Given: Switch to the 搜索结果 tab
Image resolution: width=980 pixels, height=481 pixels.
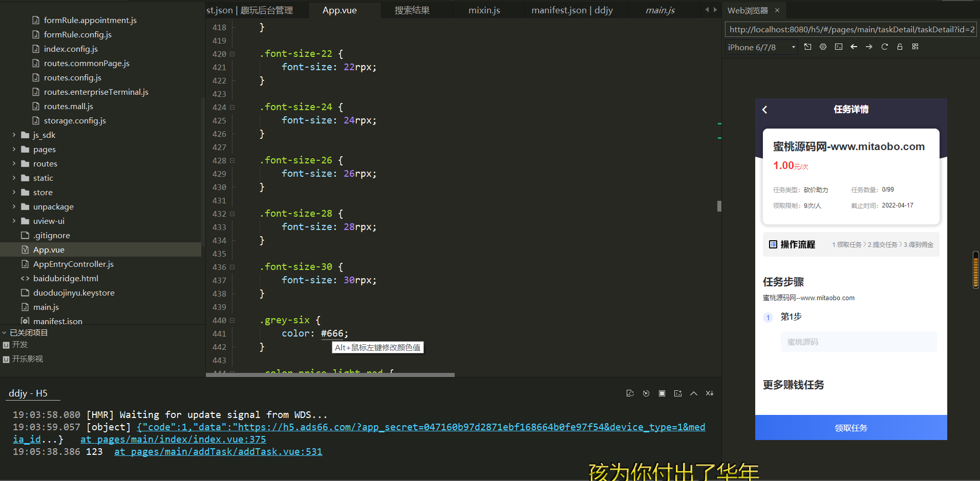Looking at the screenshot, I should click(412, 10).
